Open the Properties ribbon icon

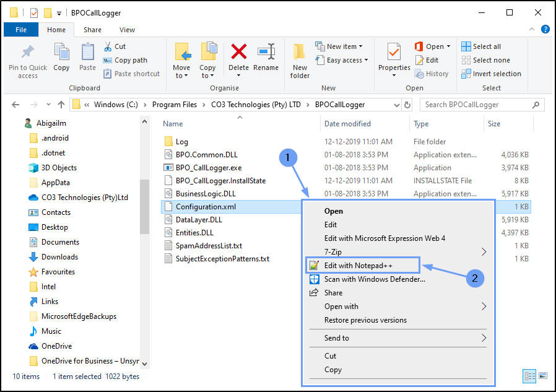point(394,52)
